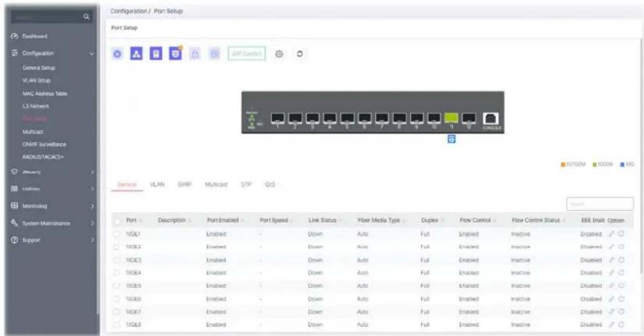Sort by the Port Enabled column header
Screen dimensions: 644x336
(223, 220)
